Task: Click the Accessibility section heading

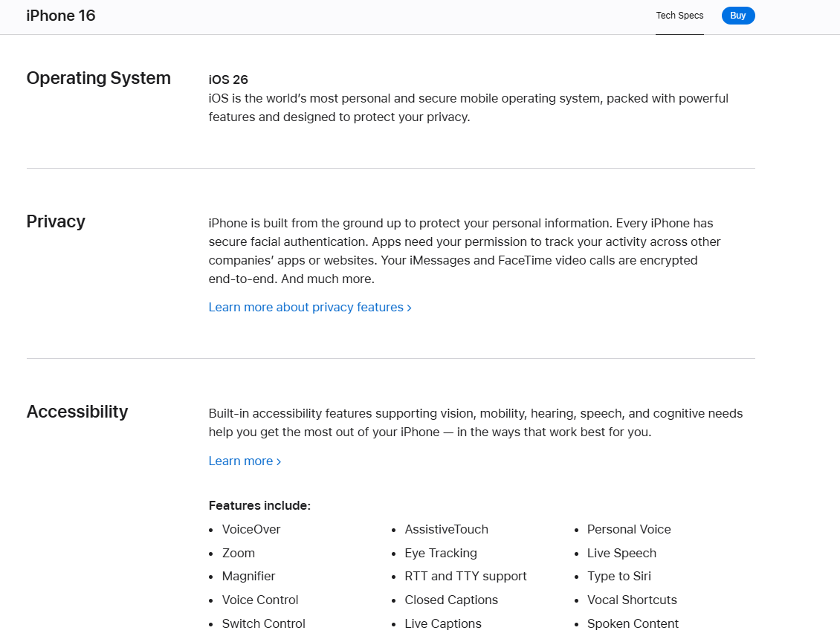Action: [x=77, y=412]
